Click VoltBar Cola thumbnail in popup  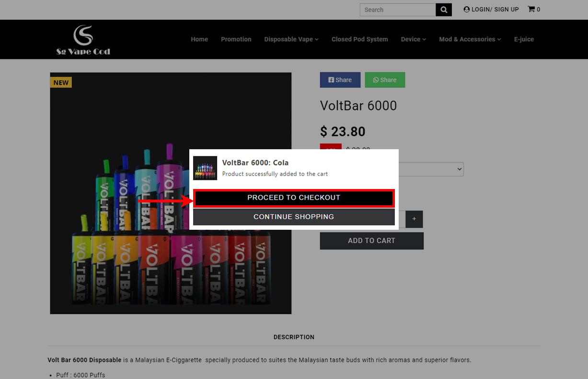coord(205,168)
